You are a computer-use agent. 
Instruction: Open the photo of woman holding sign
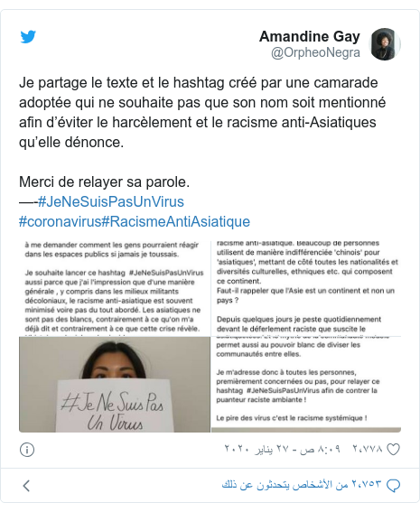pyautogui.click(x=115, y=385)
